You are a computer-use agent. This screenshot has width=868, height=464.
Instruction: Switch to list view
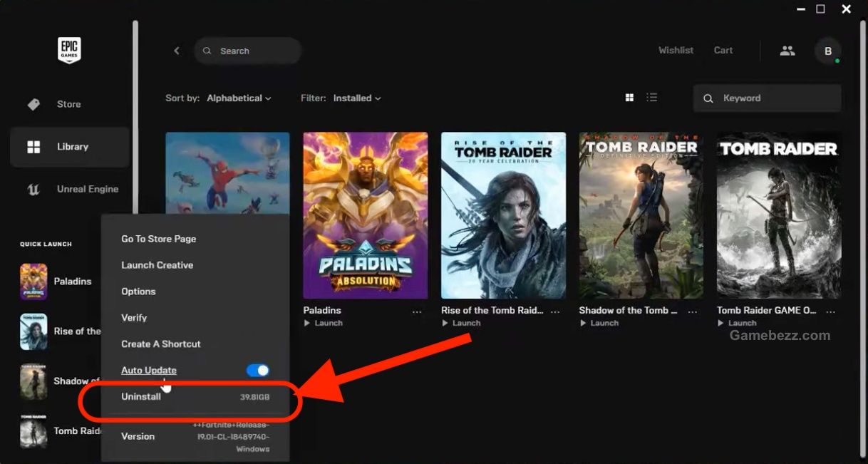point(651,98)
